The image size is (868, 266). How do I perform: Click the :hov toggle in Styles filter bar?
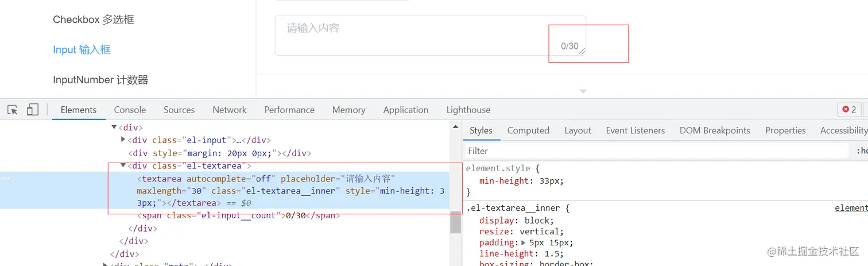click(x=861, y=151)
